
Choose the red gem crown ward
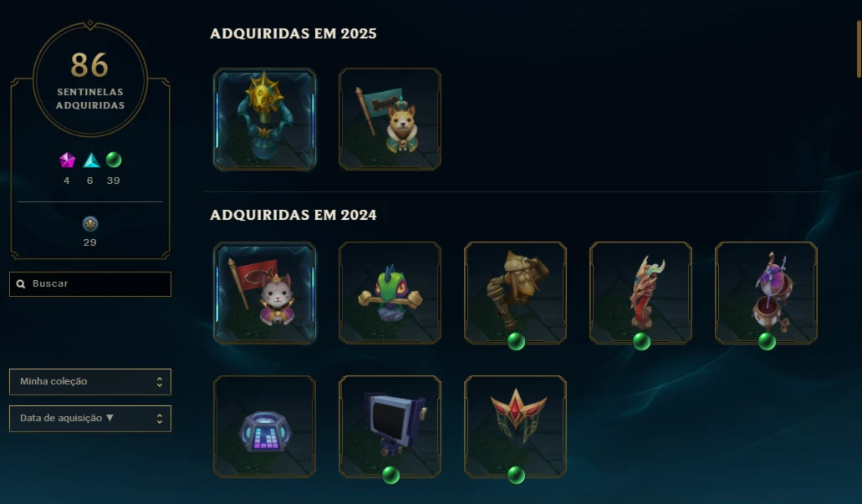tap(515, 427)
